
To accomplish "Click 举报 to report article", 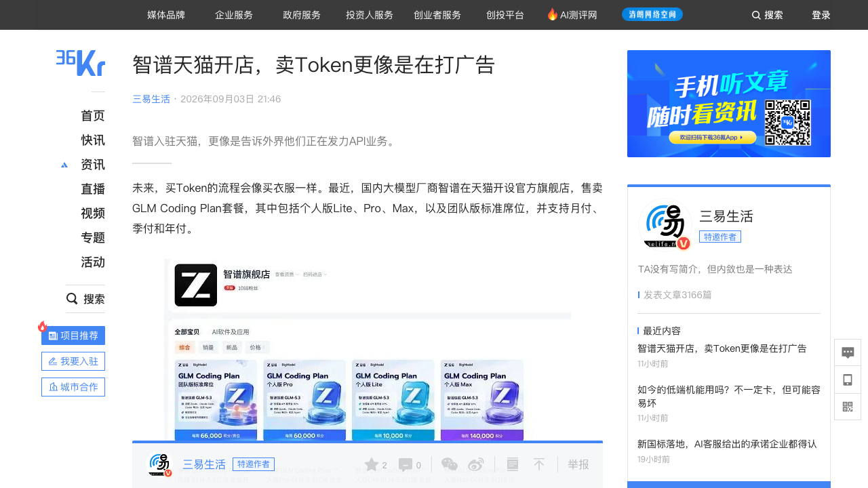I will (578, 465).
